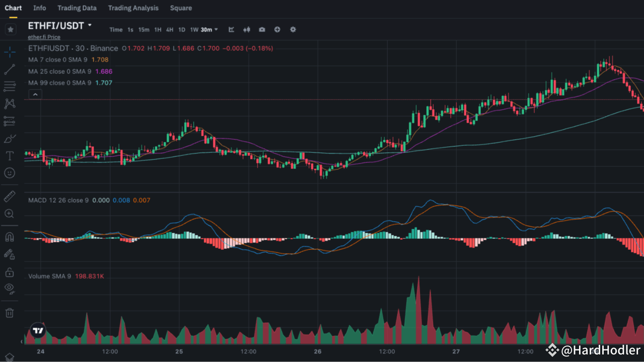Lock all drawings on the chart

[x=10, y=272]
